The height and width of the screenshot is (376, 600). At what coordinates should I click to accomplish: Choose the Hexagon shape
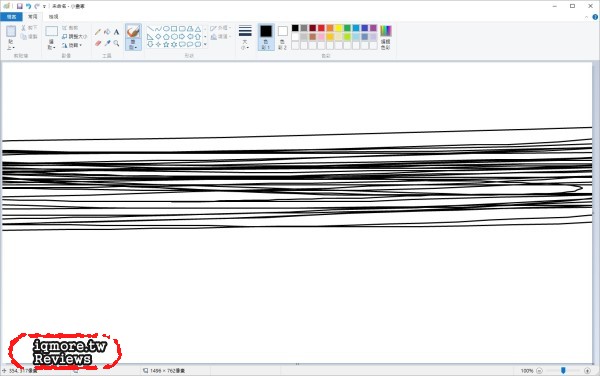pyautogui.click(x=174, y=37)
